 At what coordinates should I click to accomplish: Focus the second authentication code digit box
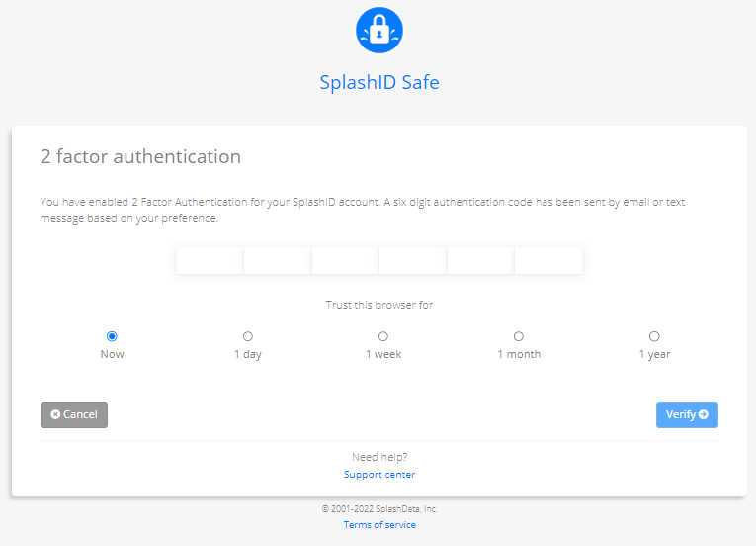tap(278, 261)
